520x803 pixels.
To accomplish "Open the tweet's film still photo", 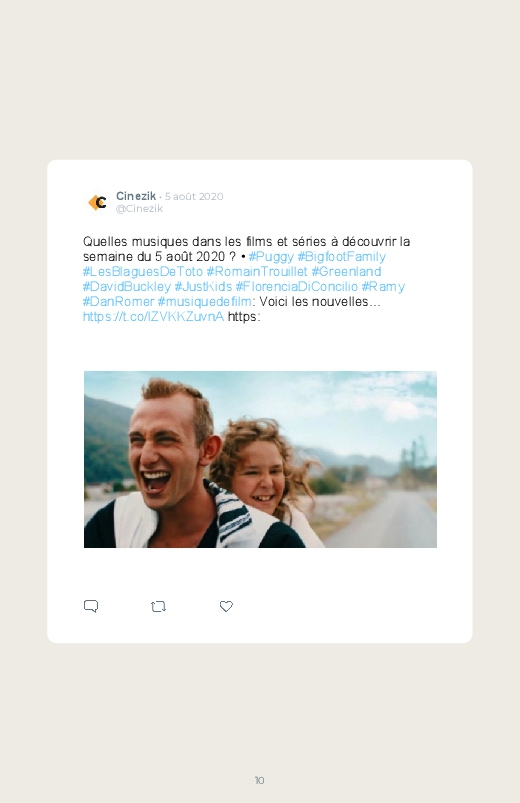I will pos(260,459).
